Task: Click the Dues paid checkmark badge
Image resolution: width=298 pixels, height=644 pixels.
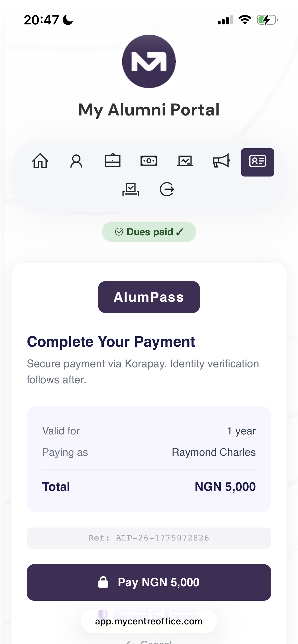Action: click(149, 231)
